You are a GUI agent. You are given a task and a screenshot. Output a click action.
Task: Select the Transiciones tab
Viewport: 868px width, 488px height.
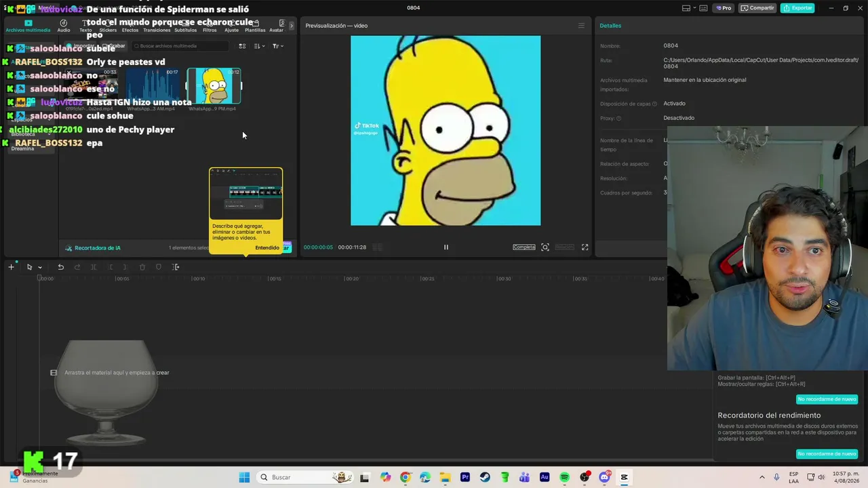[x=157, y=26]
